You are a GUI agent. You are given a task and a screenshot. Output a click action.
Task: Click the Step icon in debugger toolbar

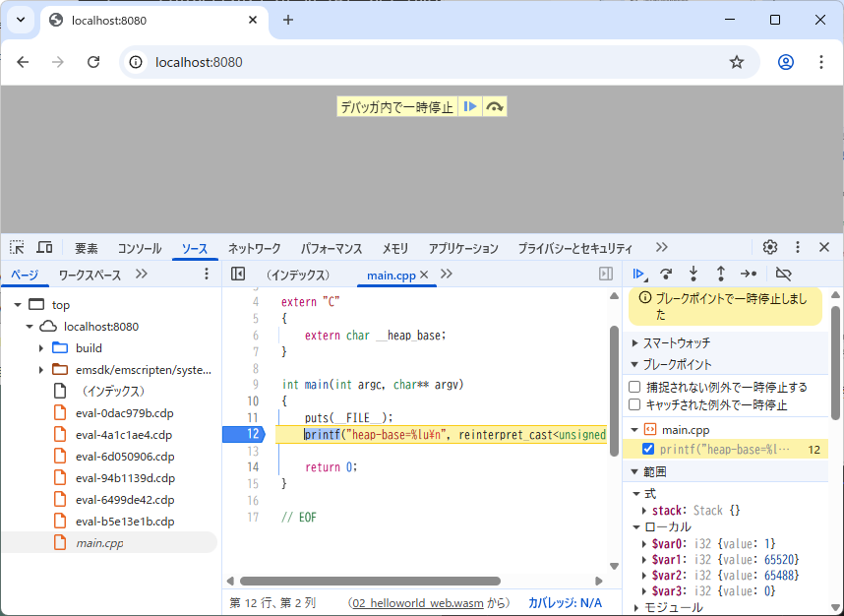click(x=749, y=275)
